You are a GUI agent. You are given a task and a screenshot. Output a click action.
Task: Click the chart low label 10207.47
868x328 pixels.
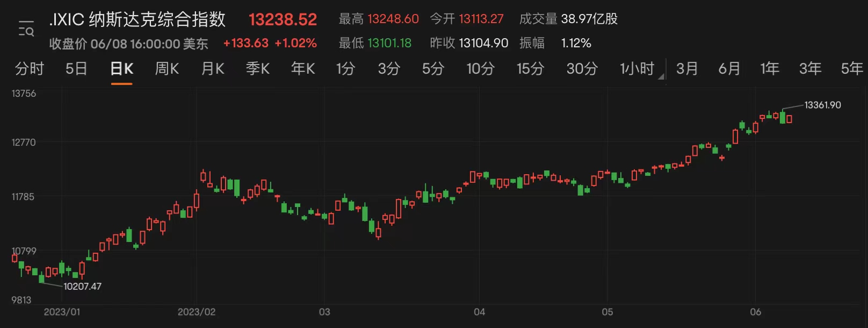click(82, 286)
